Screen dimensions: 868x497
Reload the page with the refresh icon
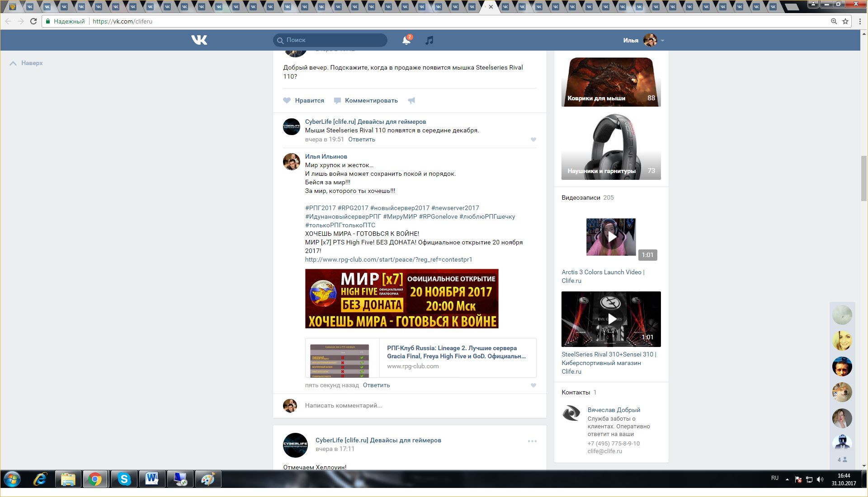[x=33, y=21]
